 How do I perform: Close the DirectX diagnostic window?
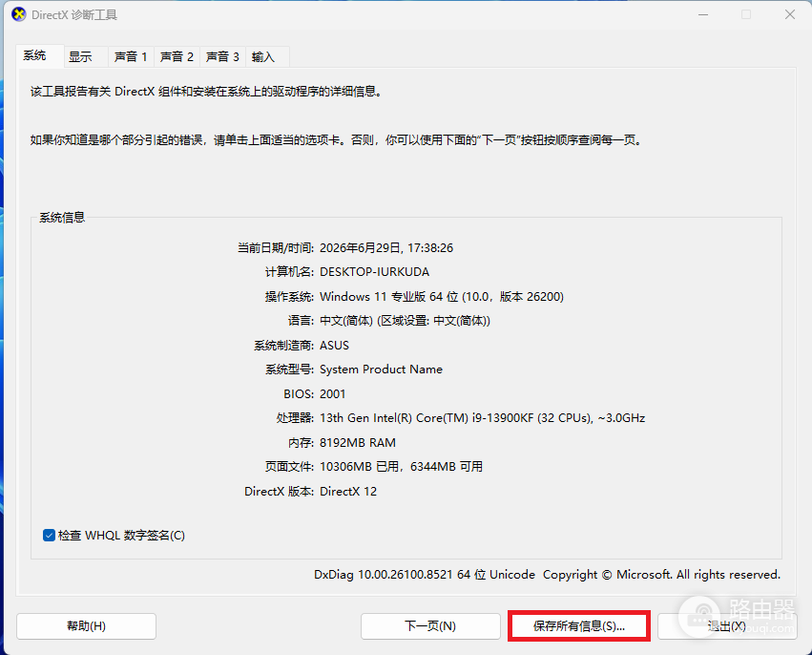tap(790, 14)
